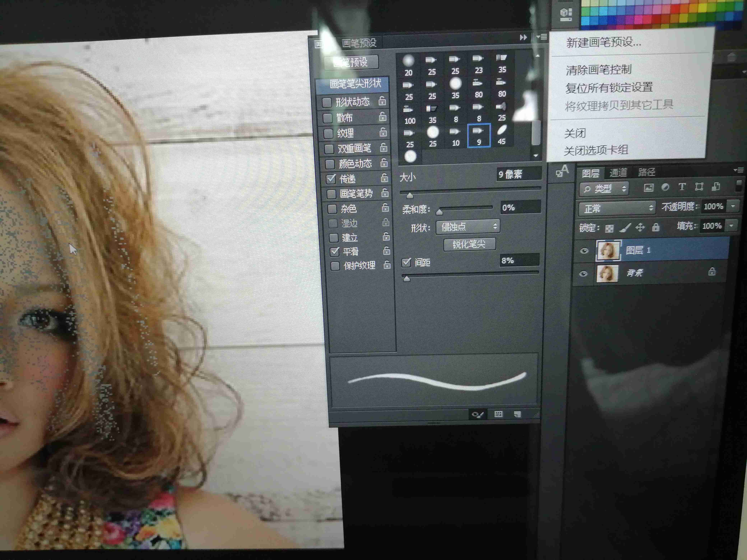Click smart object filter icon

point(716,186)
